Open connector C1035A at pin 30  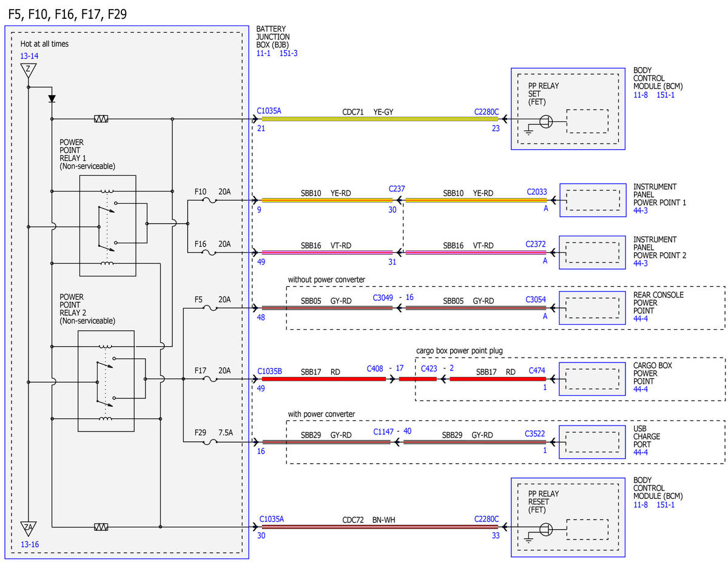tap(272, 520)
